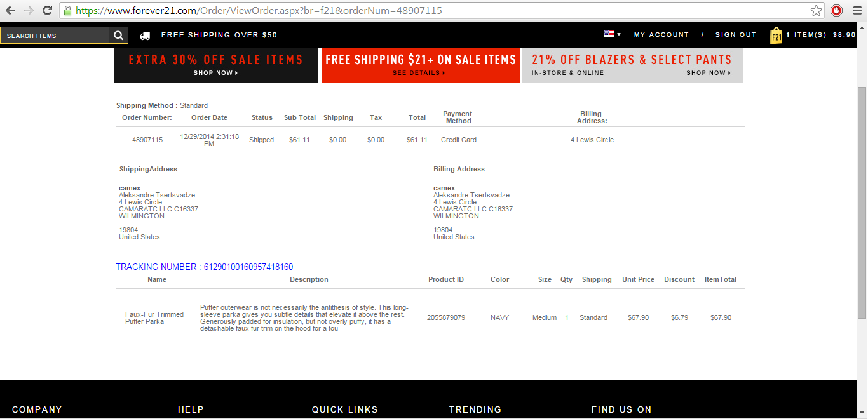Bookmark page with the star icon

tap(816, 11)
